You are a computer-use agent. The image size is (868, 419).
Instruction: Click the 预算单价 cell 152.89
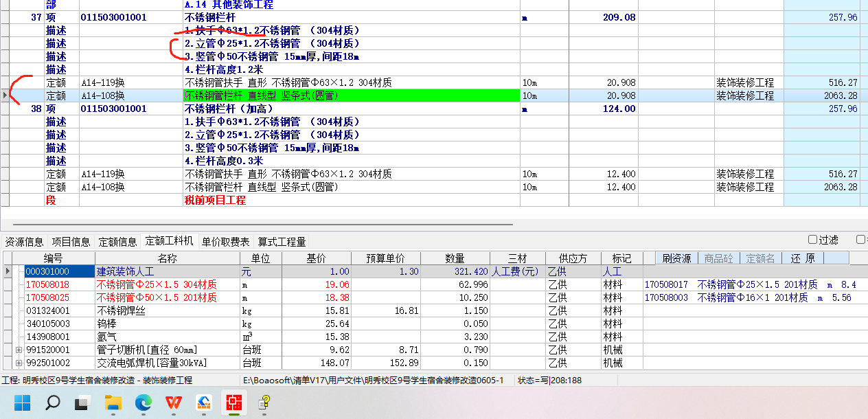click(x=385, y=363)
